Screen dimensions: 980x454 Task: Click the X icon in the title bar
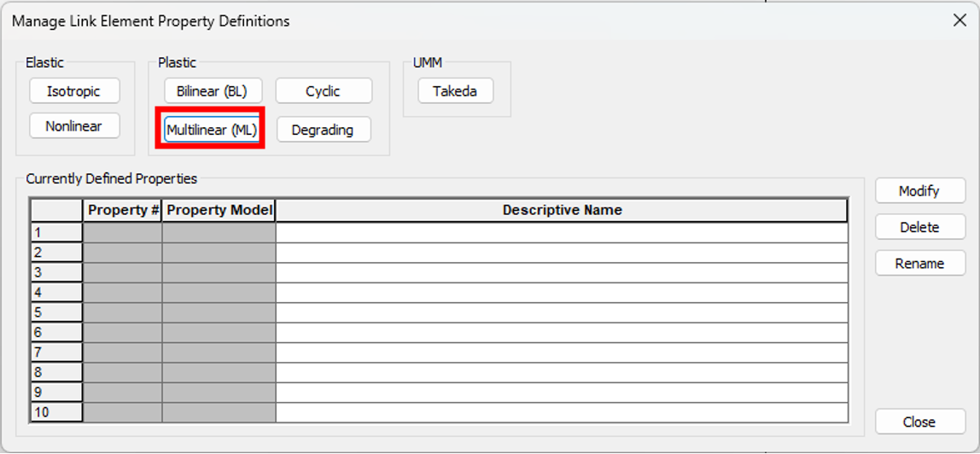click(960, 20)
